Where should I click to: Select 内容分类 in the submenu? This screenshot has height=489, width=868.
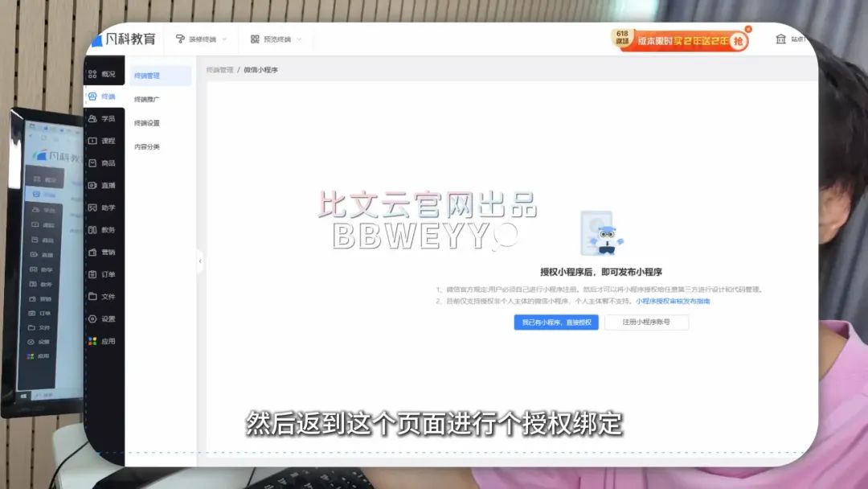click(x=147, y=147)
